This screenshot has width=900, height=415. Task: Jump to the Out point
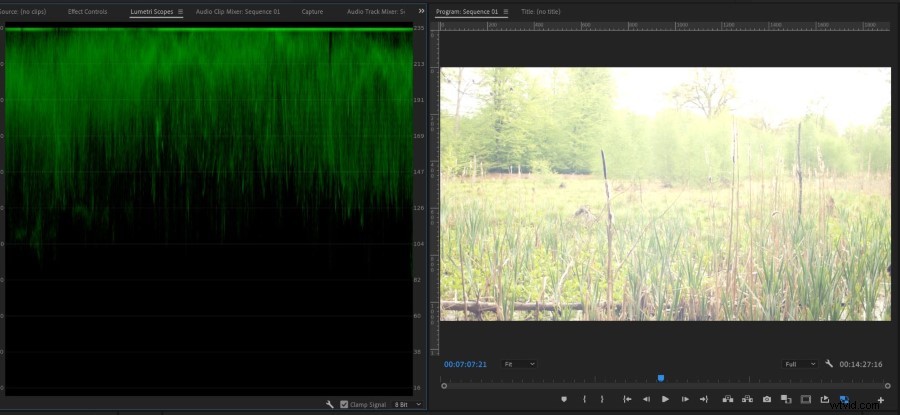704,399
